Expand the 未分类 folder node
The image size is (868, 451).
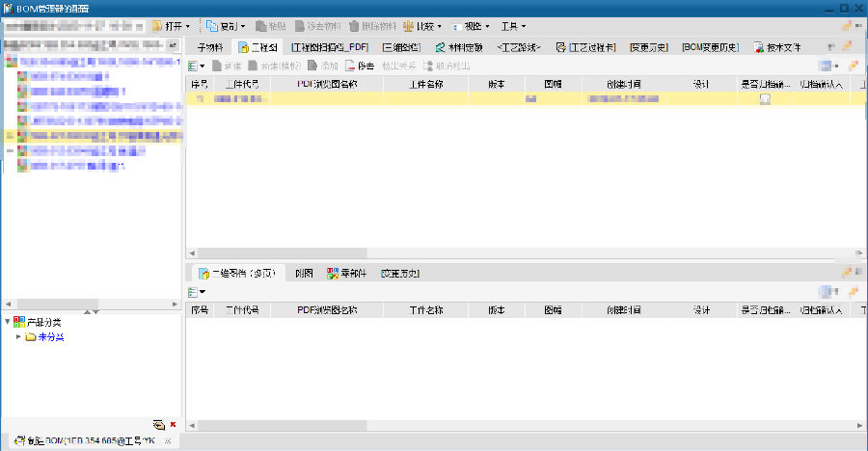click(19, 336)
